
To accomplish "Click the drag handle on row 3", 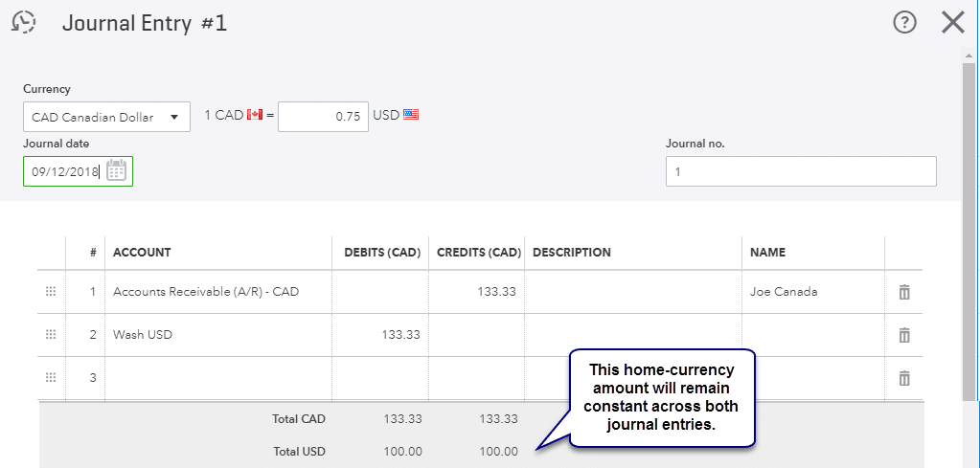I will click(52, 378).
